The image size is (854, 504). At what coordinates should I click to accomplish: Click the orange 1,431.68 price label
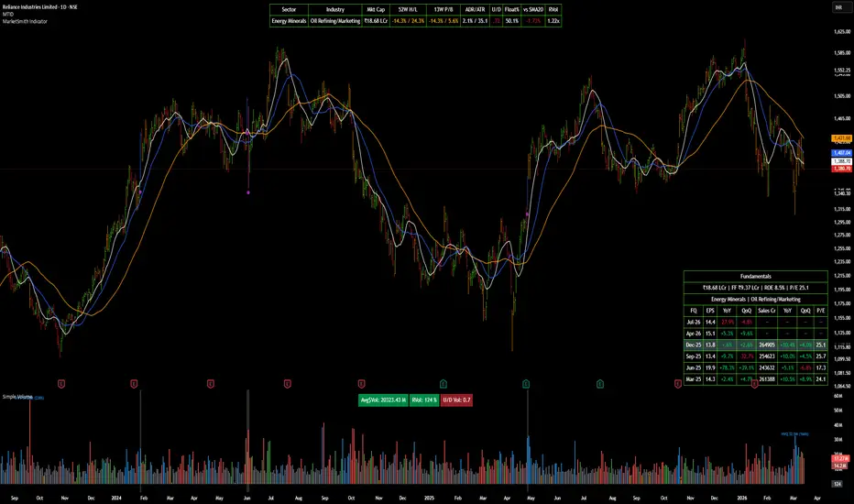[841, 138]
